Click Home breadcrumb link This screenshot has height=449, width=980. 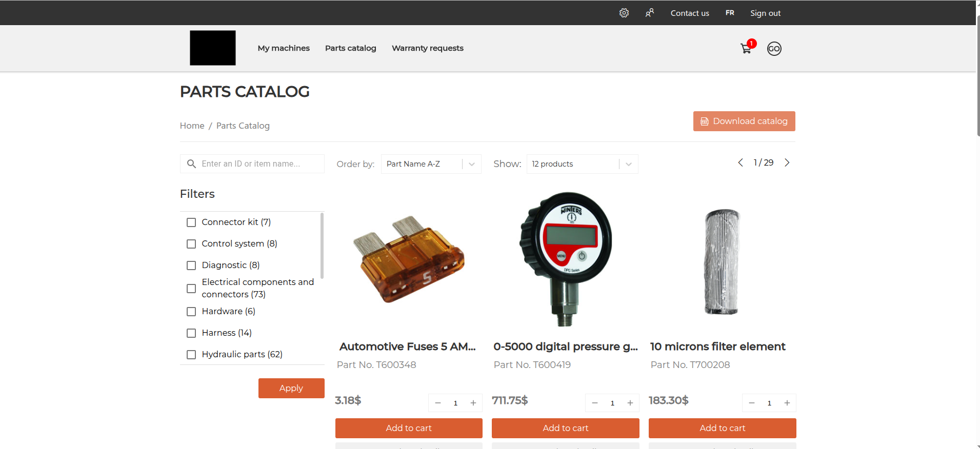coord(192,126)
